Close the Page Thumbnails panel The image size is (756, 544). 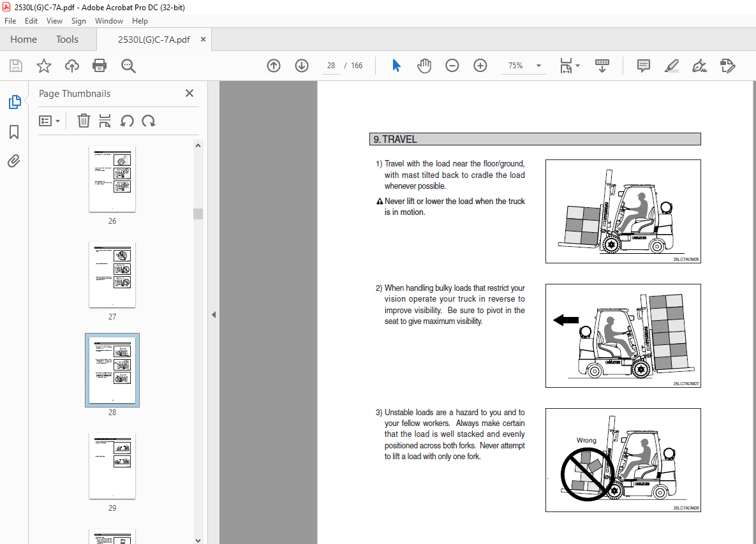(189, 93)
